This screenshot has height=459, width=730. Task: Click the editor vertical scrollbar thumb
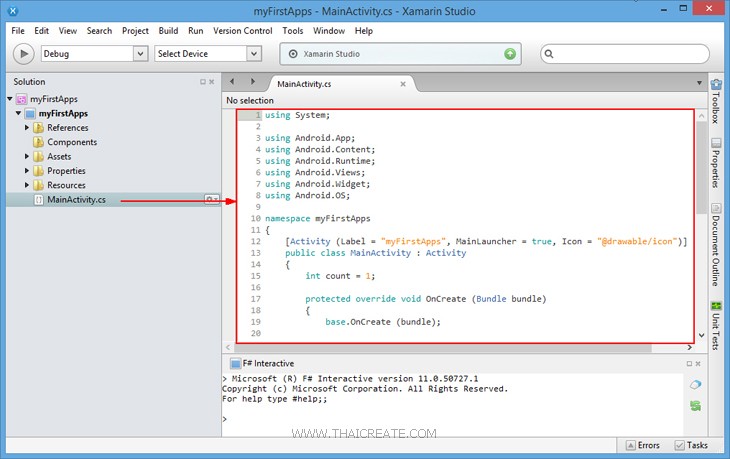(702, 169)
